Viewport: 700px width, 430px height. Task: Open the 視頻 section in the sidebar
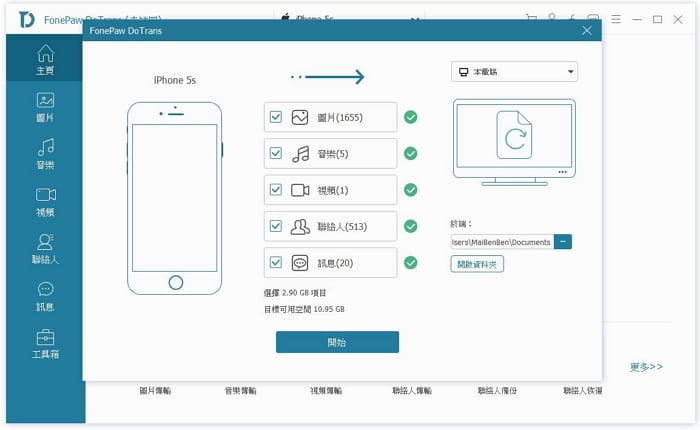pos(45,202)
